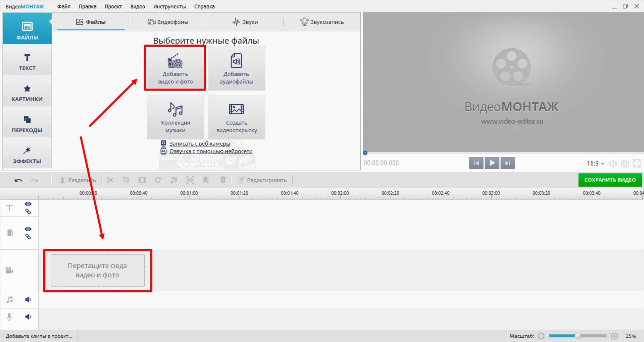Click Создать видеооткрытку tile
644x342 pixels.
pyautogui.click(x=237, y=117)
